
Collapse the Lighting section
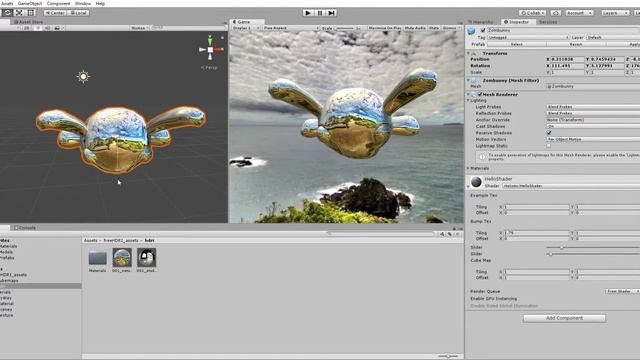pos(469,100)
